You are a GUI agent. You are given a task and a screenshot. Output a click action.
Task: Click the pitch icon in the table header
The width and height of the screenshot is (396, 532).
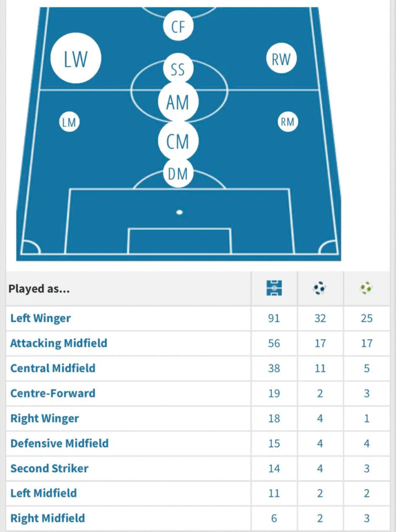(x=274, y=288)
